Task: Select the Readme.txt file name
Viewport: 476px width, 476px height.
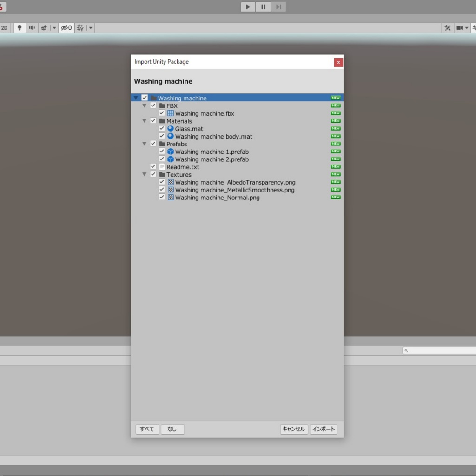Action: [x=183, y=167]
